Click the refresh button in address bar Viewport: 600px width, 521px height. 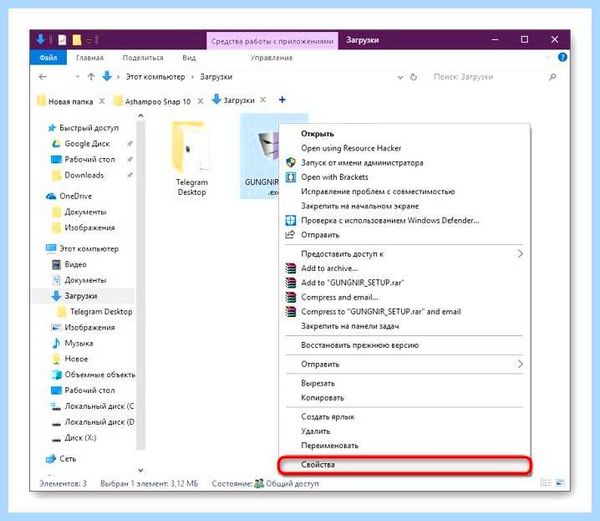pyautogui.click(x=413, y=77)
